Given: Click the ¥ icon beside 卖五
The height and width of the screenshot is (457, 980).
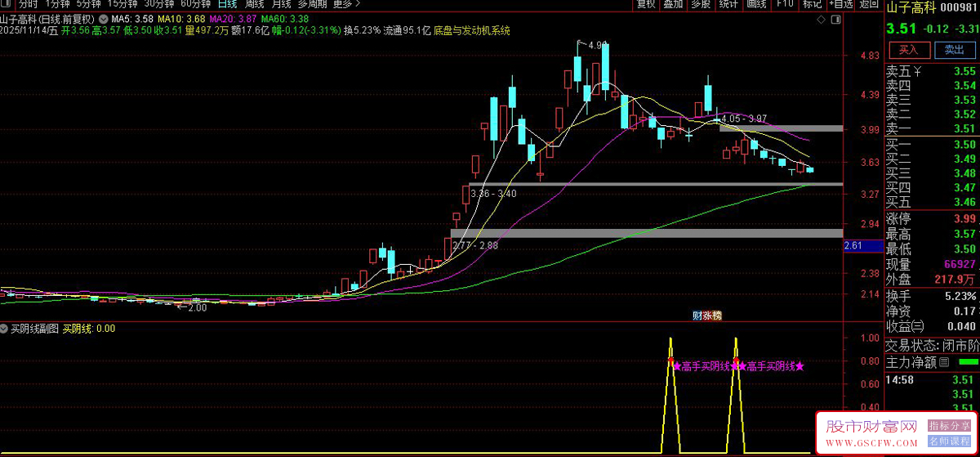Looking at the screenshot, I should [917, 71].
